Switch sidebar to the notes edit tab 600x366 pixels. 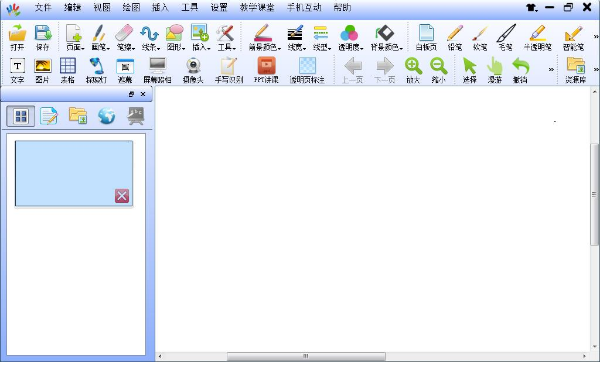coord(49,116)
